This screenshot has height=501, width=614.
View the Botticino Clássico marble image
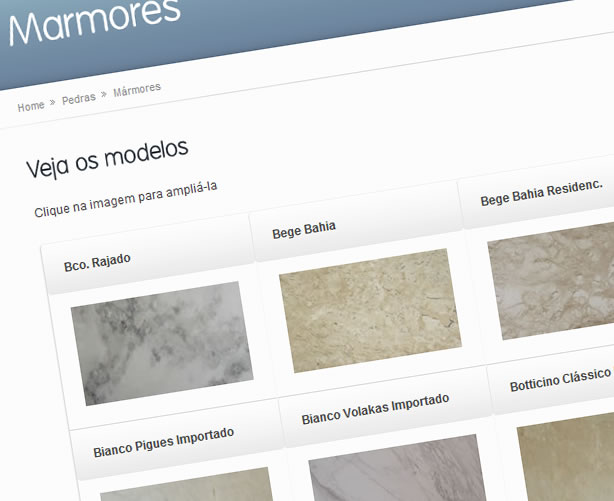(x=566, y=456)
